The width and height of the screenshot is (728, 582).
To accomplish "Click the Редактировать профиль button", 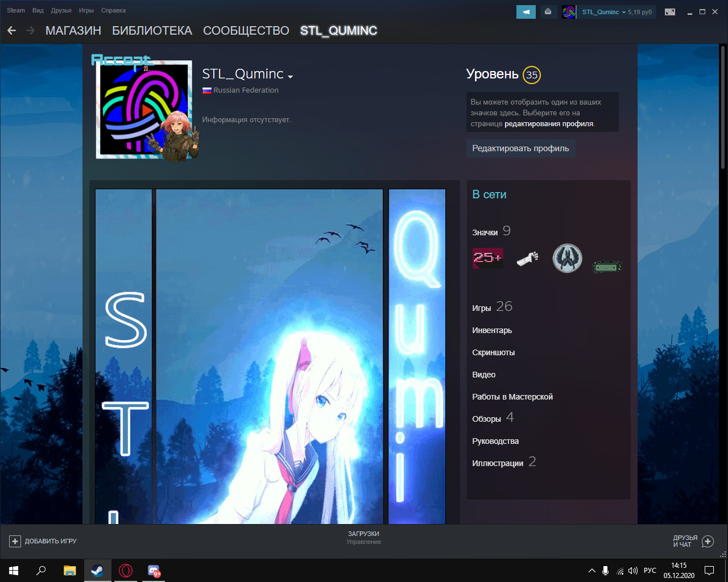I will (x=520, y=148).
